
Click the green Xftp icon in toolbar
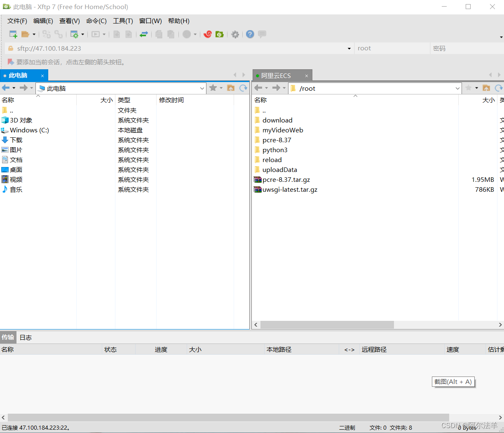pos(220,34)
